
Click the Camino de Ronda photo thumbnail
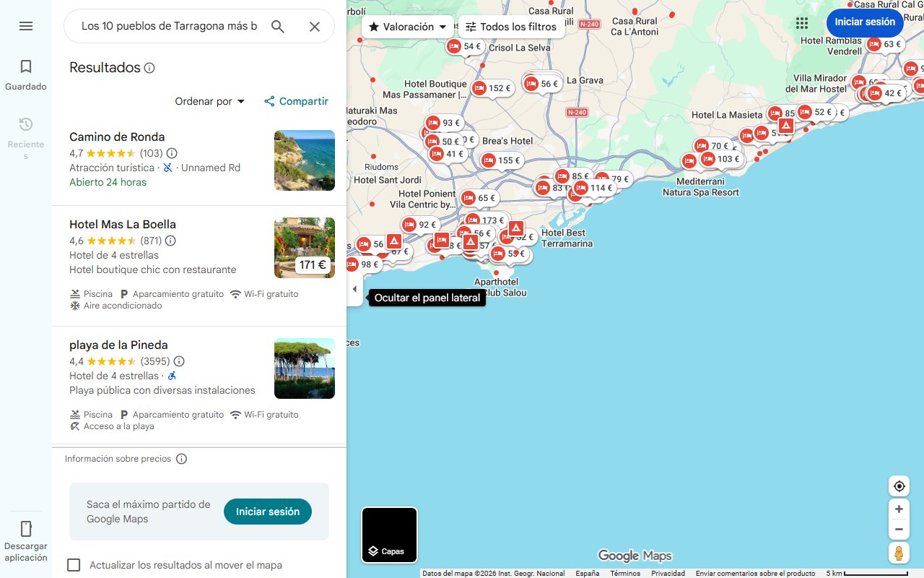point(304,160)
